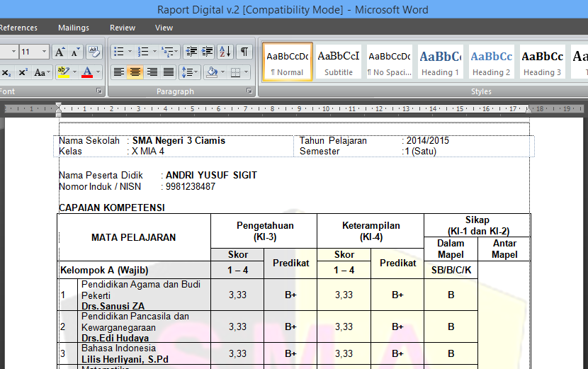Click the NISN number 9981238487
The width and height of the screenshot is (588, 369).
190,186
